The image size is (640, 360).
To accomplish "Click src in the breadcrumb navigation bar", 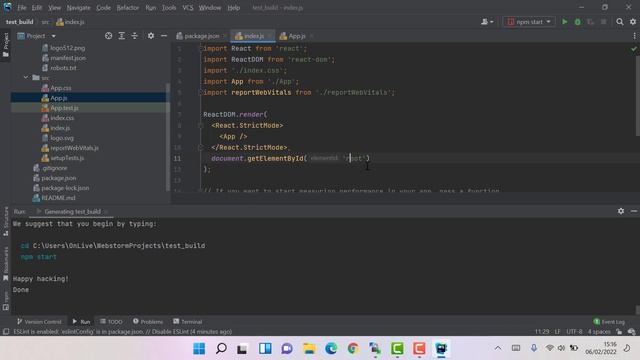I will tap(45, 22).
